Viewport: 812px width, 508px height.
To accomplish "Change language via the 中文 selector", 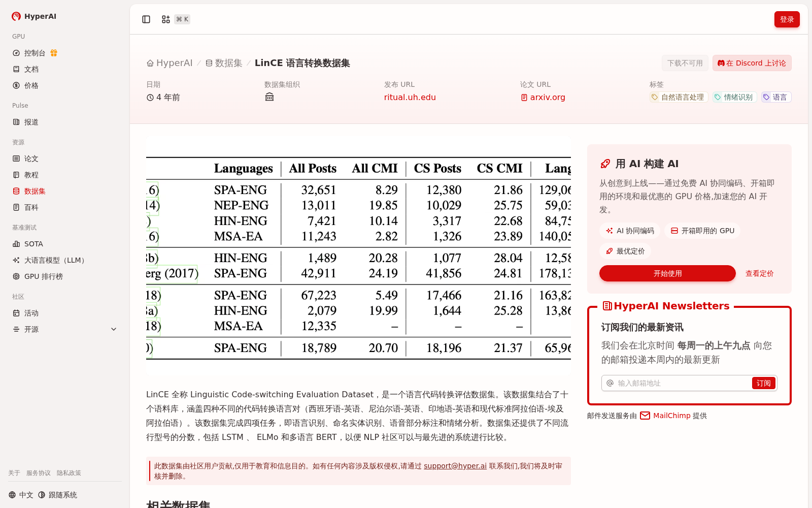I will pyautogui.click(x=21, y=495).
